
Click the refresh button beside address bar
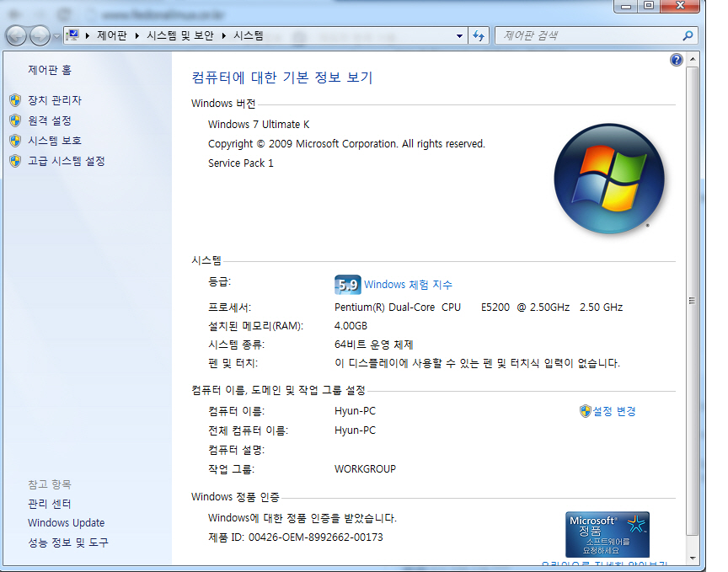tap(479, 35)
